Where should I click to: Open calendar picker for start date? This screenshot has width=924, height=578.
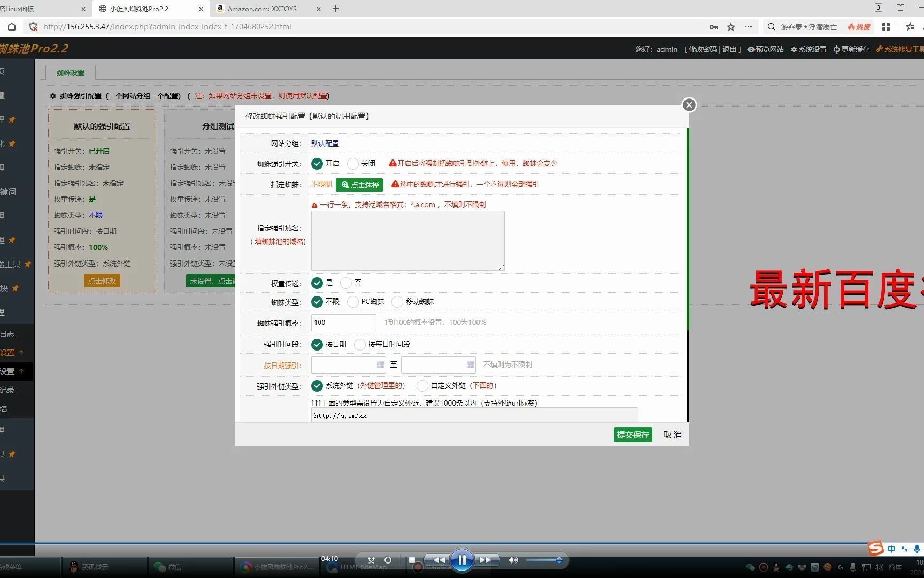click(381, 365)
